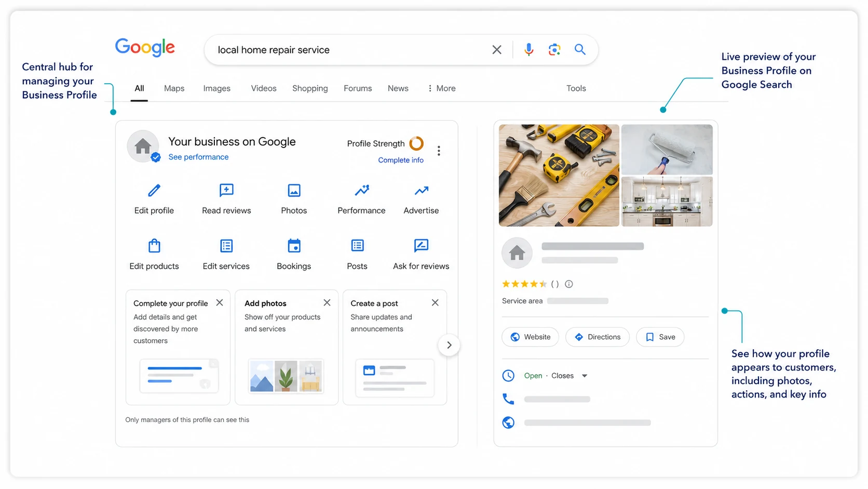
Task: Open three-dot menu beside Profile Strength
Action: click(x=439, y=151)
